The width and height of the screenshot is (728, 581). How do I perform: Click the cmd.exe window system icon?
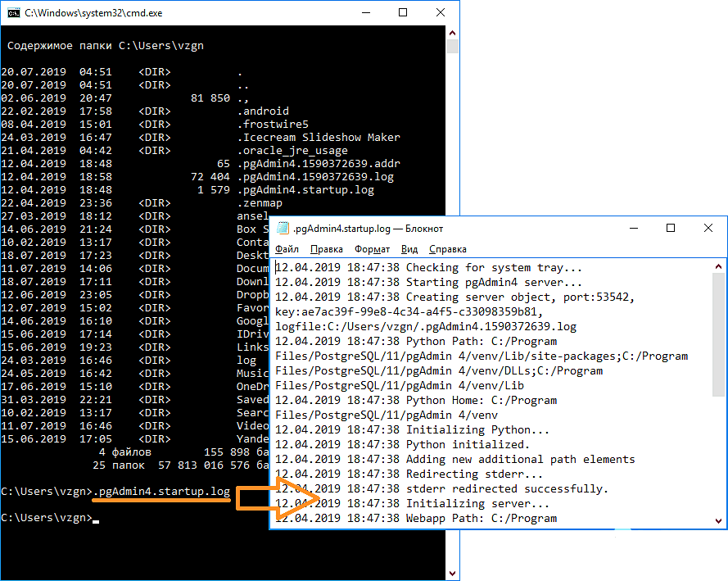point(11,13)
